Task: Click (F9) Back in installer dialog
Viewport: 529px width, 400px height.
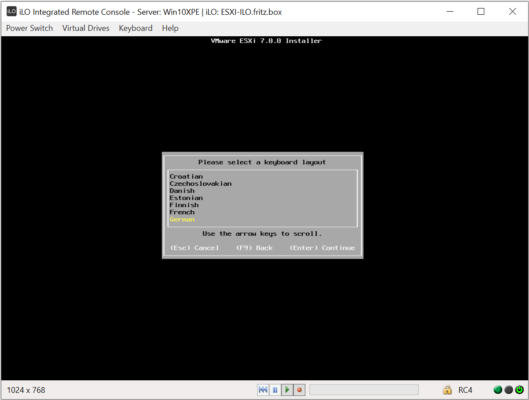Action: (x=254, y=248)
